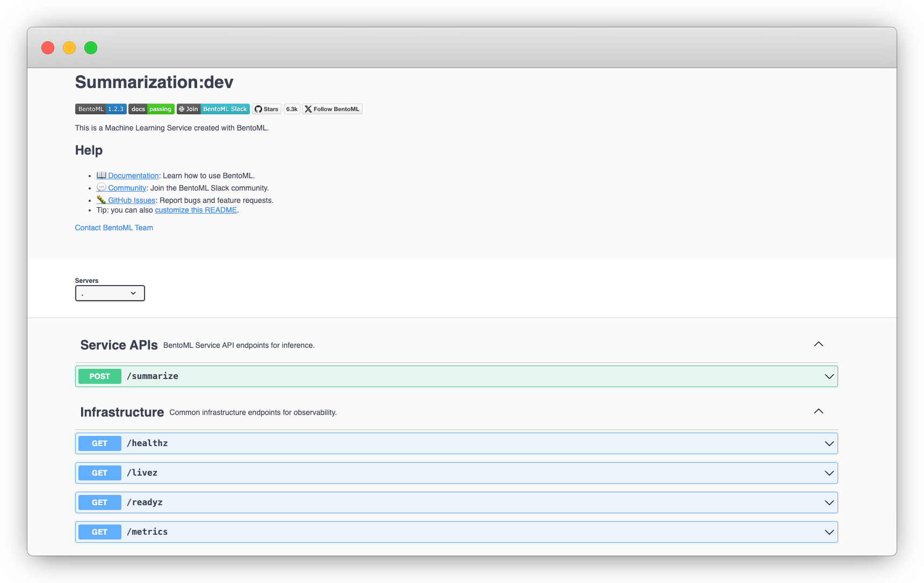Click the 6.3k star count badge
This screenshot has height=583, width=924.
(x=292, y=109)
